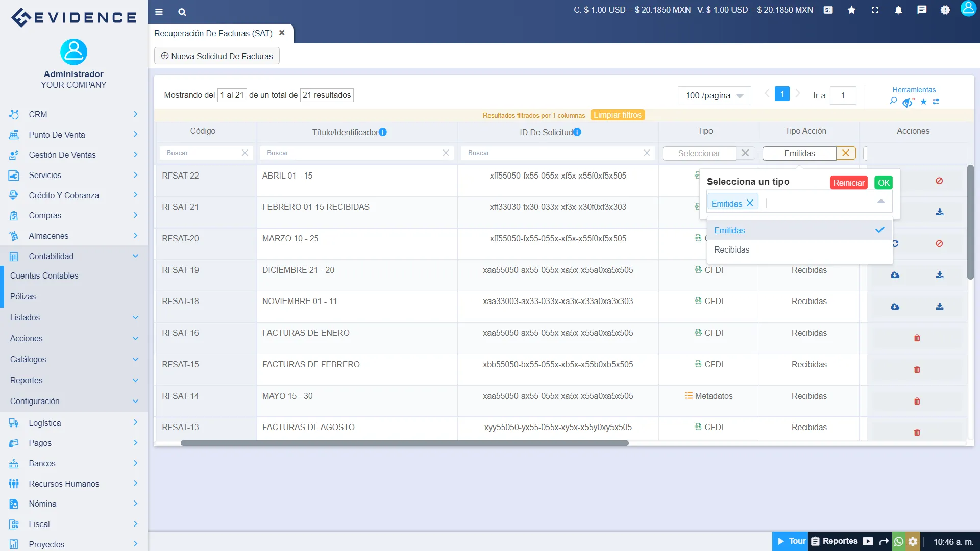Click the Limpiar filtros button
Screen dimensions: 980x551
tap(617, 115)
